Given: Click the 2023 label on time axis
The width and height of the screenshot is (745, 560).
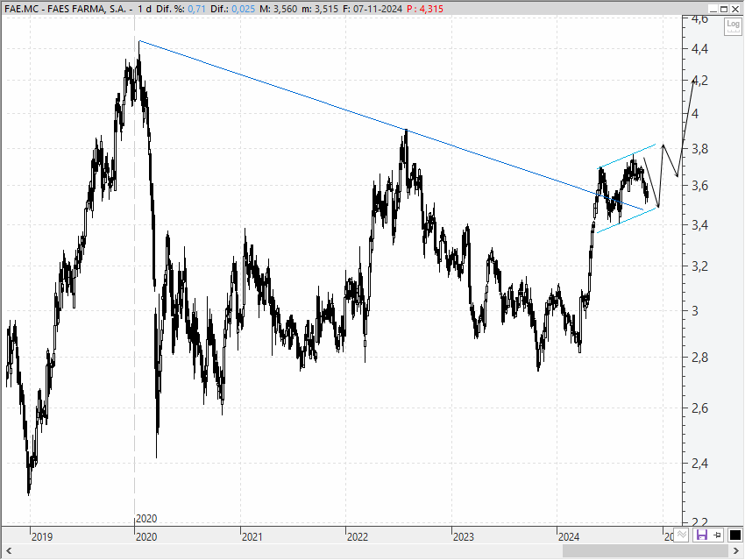Looking at the screenshot, I should tap(464, 536).
